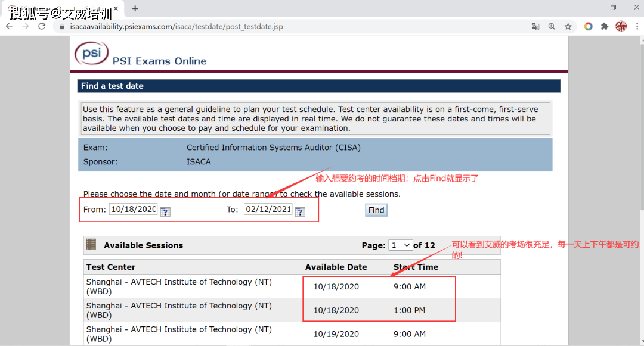
Task: Open the extensions puzzle-piece menu
Action: 605,27
